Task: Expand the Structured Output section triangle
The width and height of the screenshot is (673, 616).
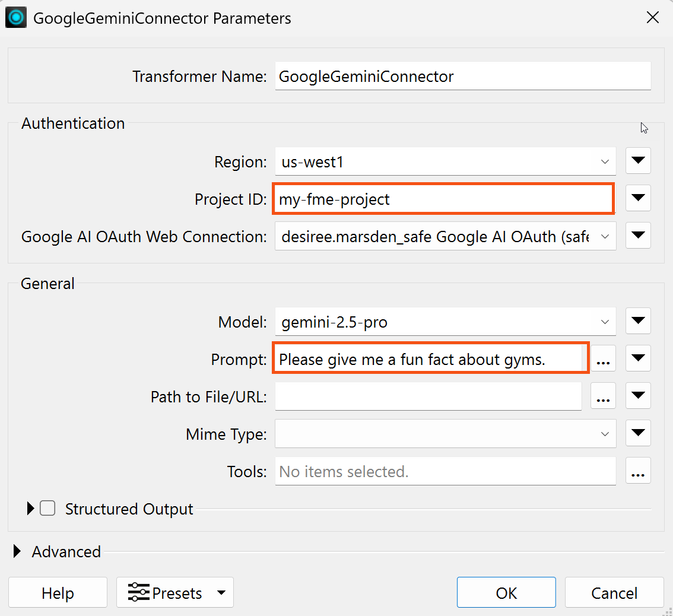Action: [x=30, y=508]
